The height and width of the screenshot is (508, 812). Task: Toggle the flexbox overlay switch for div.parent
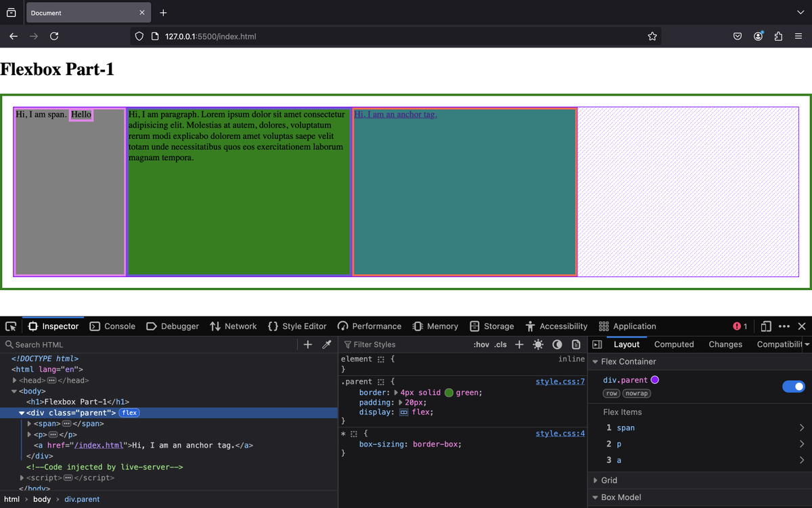[793, 387]
